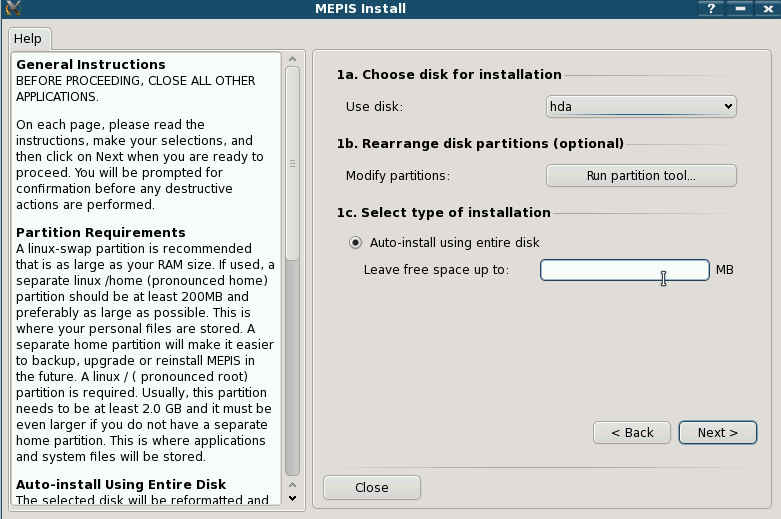Click the question mark help button in title bar

tap(711, 8)
